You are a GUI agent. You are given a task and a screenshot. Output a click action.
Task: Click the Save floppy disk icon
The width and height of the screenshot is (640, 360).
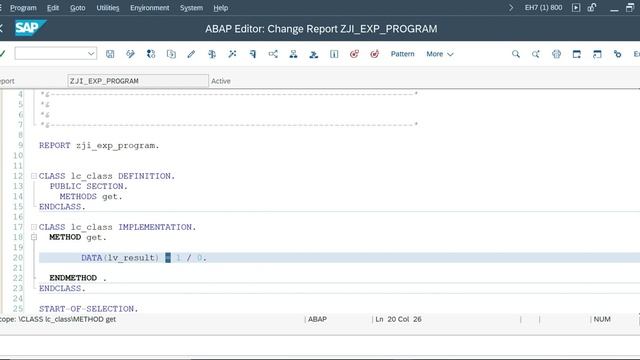coord(110,54)
